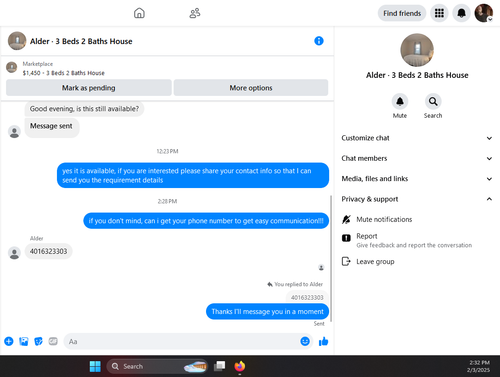Image resolution: width=500 pixels, height=377 pixels.
Task: Click the 'yes it is available' message bubble
Action: [193, 175]
